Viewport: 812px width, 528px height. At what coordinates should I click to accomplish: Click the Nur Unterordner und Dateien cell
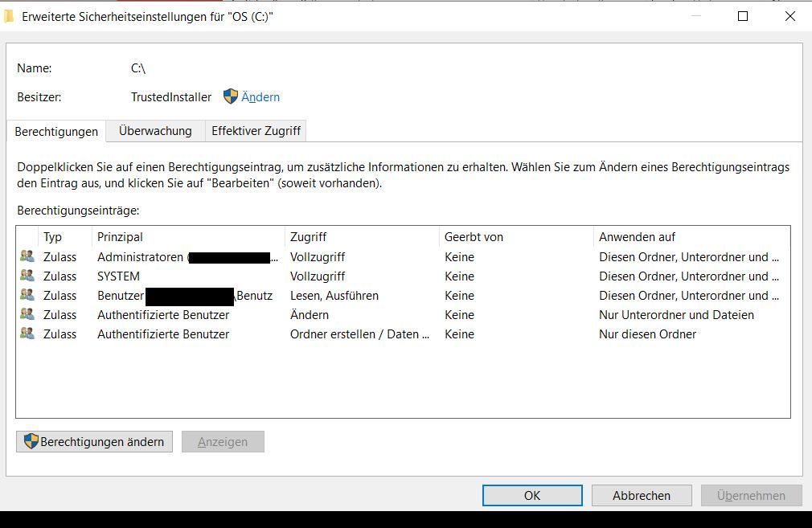click(x=676, y=315)
